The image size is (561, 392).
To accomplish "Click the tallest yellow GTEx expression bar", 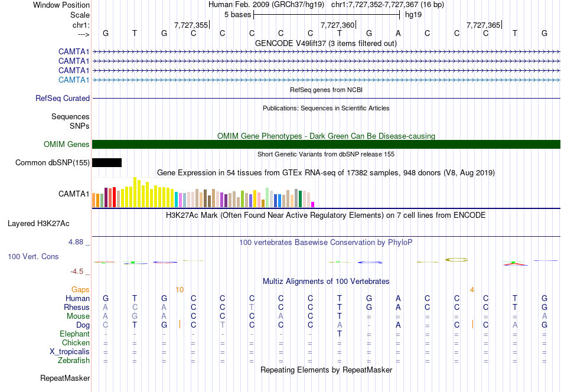I will tap(135, 192).
